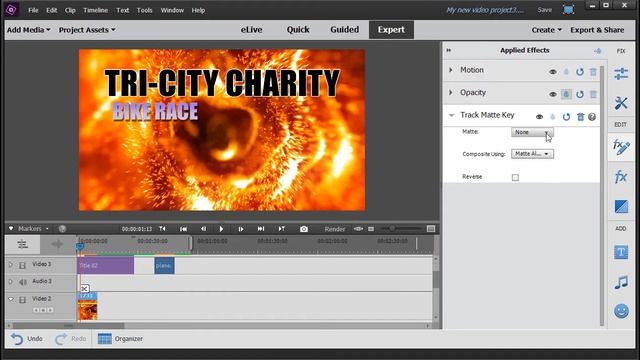Open the Timeline menu

(96, 10)
